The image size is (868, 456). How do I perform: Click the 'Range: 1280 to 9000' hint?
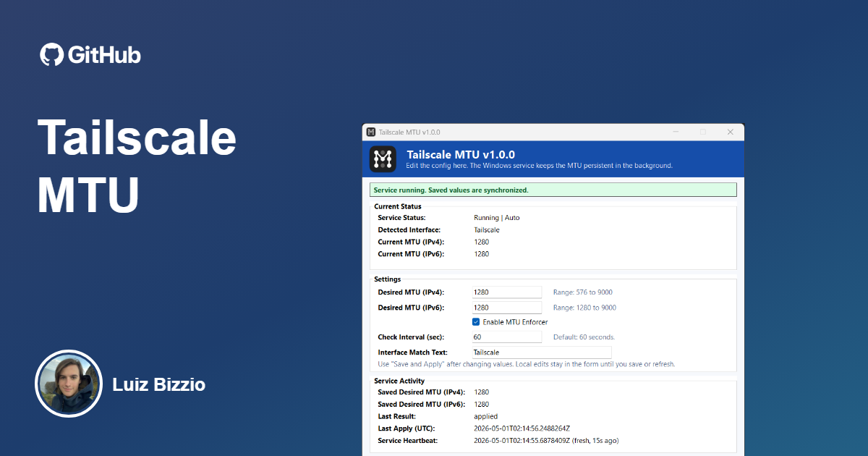coord(585,308)
